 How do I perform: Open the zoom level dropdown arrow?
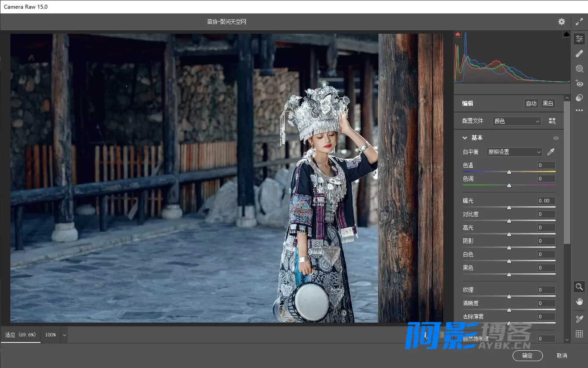point(64,335)
